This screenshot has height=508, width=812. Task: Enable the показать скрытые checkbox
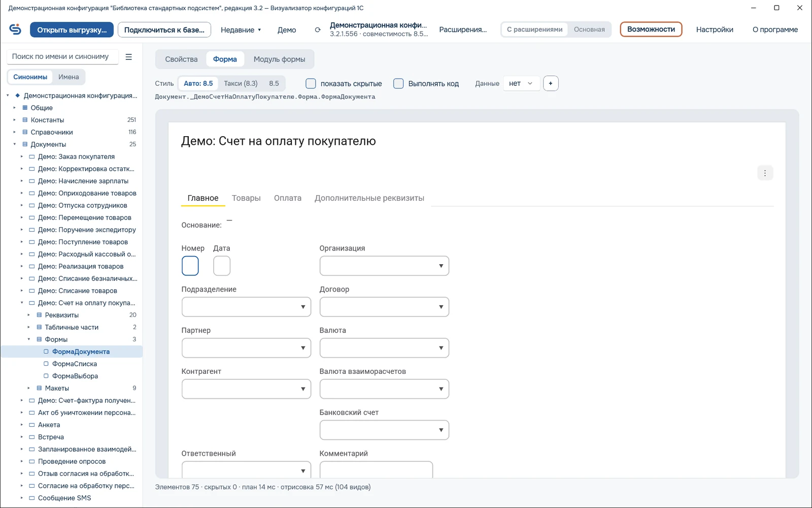[x=311, y=83]
